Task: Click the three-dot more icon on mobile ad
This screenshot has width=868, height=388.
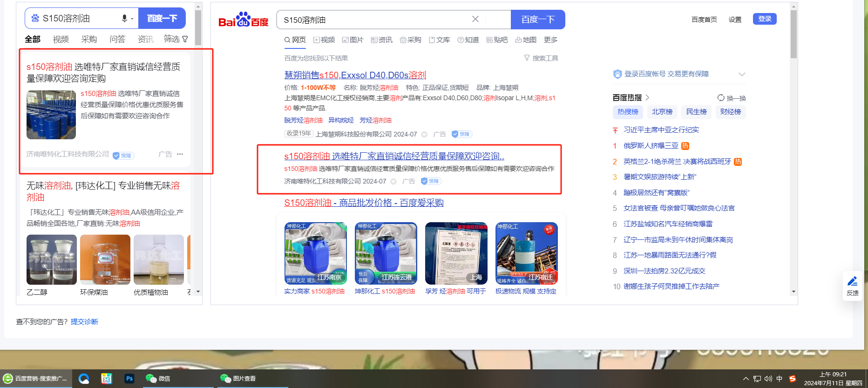Action: tap(180, 154)
